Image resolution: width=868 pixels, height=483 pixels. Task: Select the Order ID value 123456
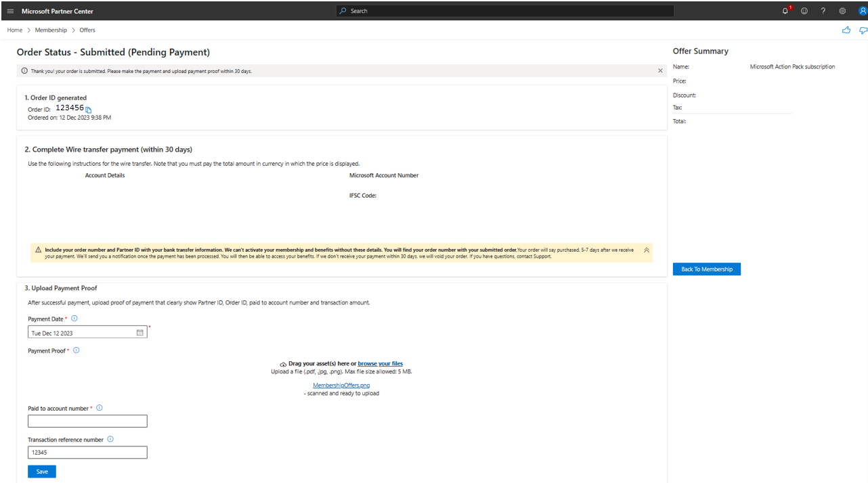point(70,108)
